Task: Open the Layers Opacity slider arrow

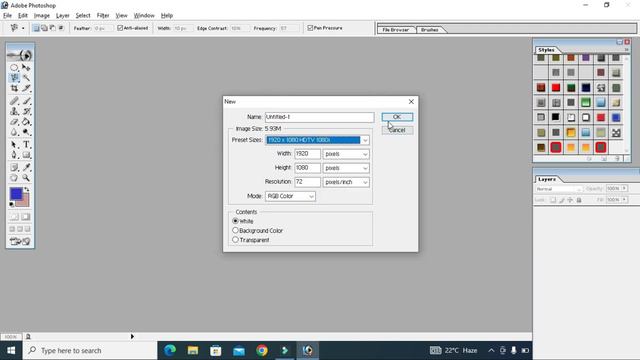Action: pos(624,189)
